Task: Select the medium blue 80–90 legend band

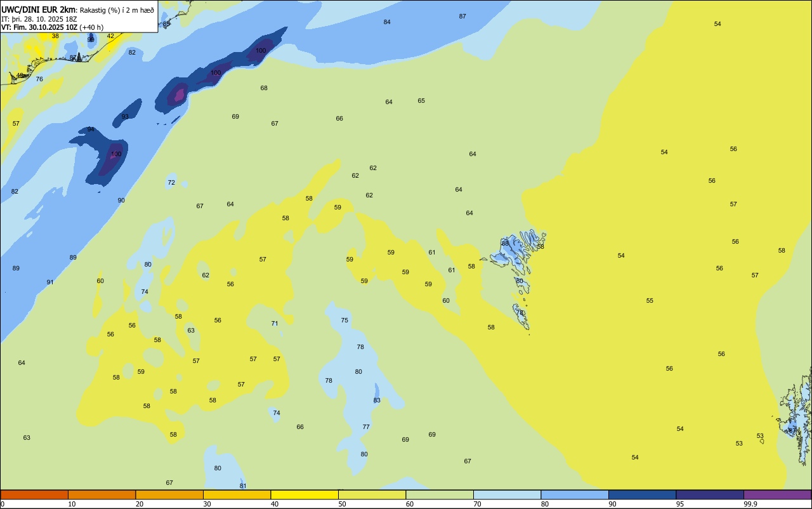Action: [x=575, y=494]
